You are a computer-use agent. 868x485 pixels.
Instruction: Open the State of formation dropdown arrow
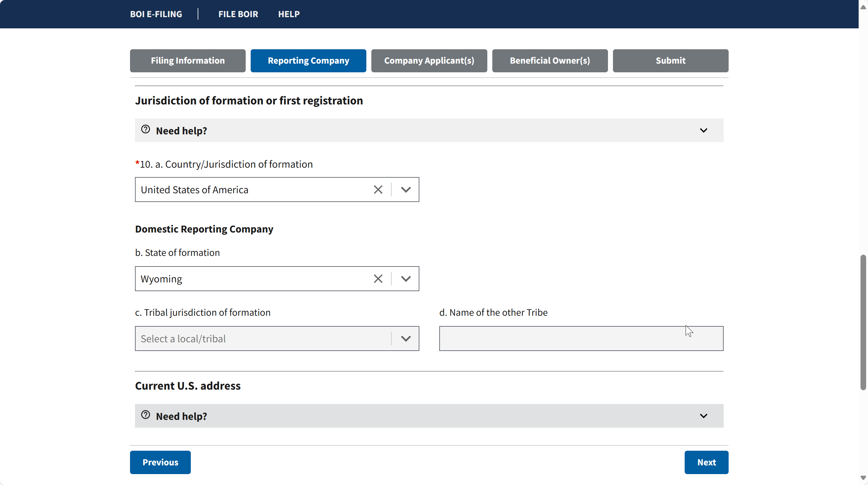point(406,279)
